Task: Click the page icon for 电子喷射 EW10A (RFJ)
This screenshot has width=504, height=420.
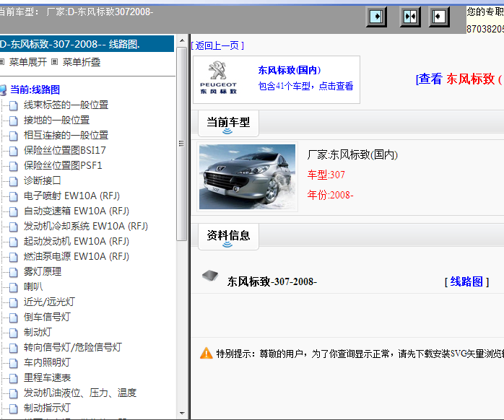Action: pyautogui.click(x=13, y=196)
